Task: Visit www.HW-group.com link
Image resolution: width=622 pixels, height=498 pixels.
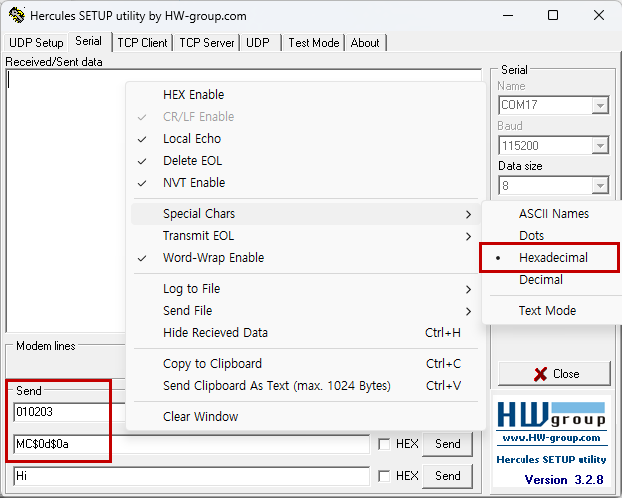Action: pyautogui.click(x=551, y=438)
